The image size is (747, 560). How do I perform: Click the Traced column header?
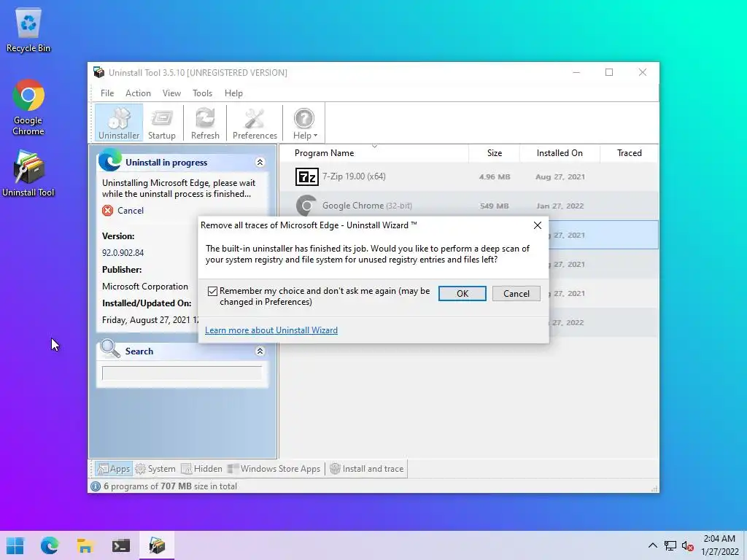[x=629, y=153]
